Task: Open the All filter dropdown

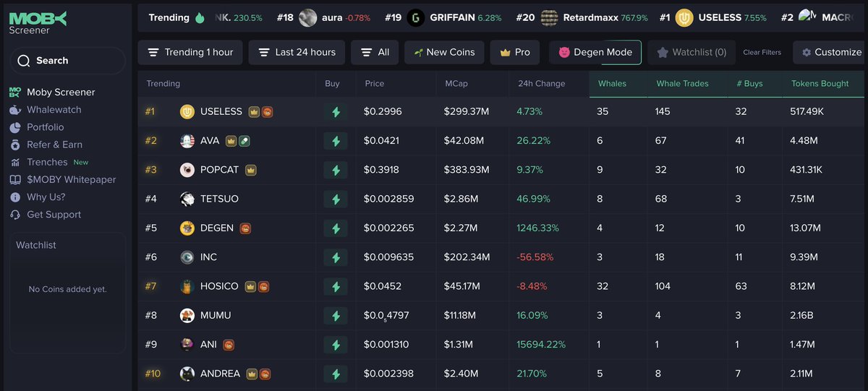Action: (x=375, y=52)
